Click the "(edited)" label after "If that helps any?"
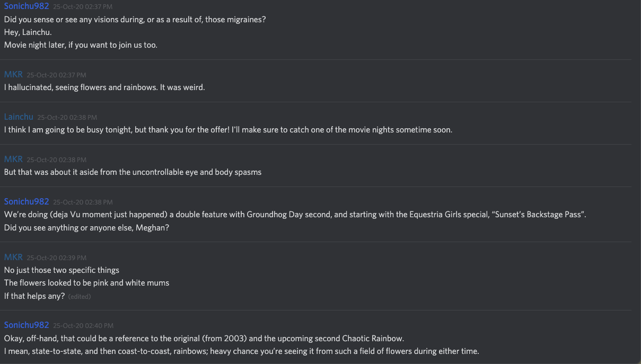Screen dimensions: 641x364 tap(80, 297)
